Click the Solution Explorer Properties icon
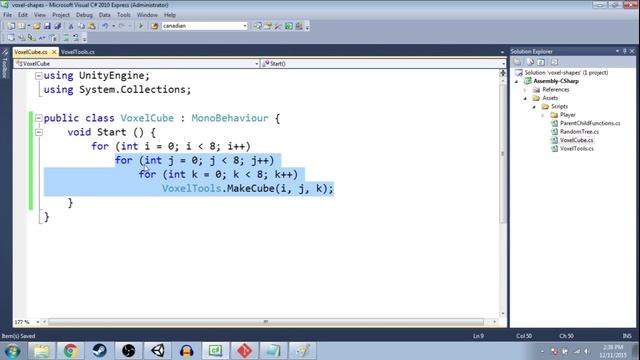 click(518, 62)
